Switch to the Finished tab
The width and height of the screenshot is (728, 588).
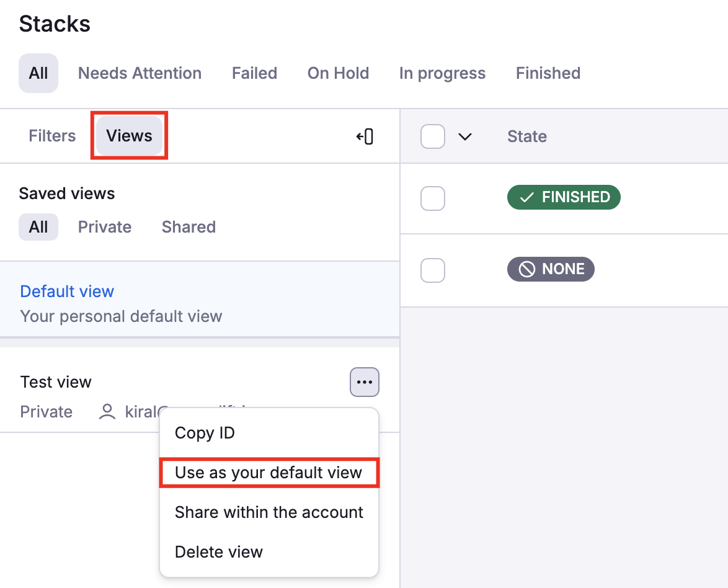548,73
